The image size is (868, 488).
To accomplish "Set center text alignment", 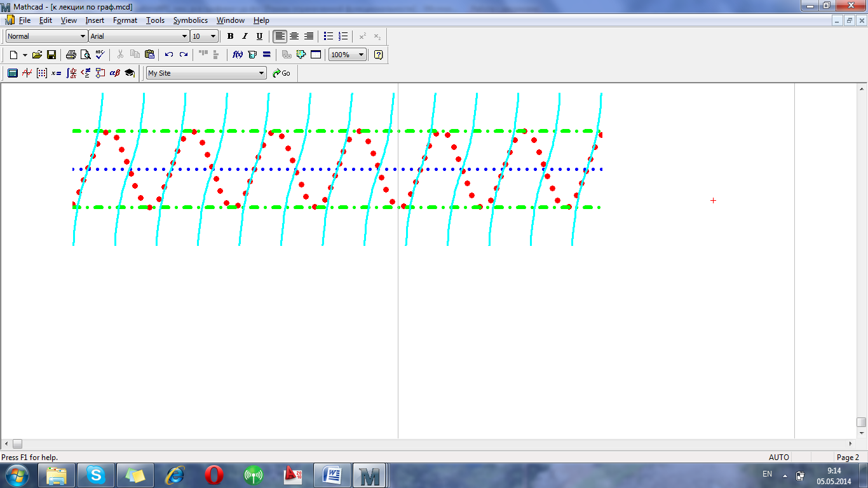I will 294,36.
